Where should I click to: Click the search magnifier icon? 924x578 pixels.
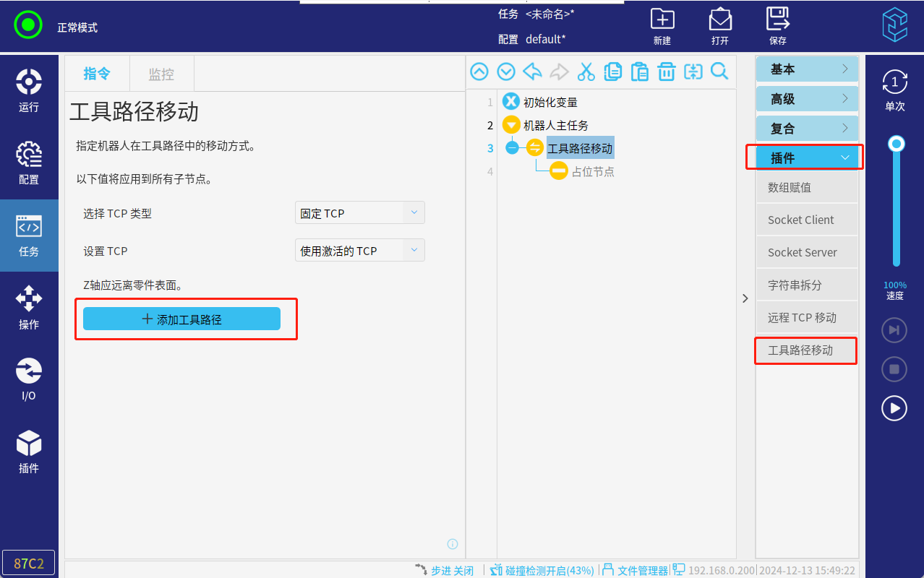(719, 72)
